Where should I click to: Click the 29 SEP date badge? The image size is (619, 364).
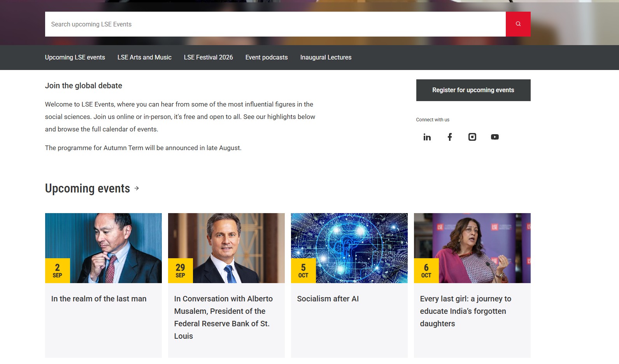point(181,271)
